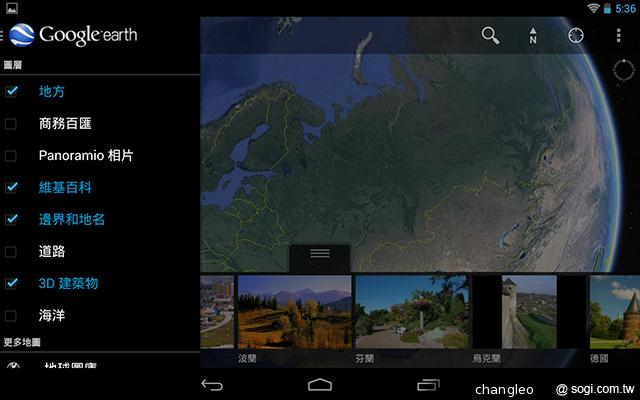This screenshot has width=640, height=400.
Task: Open the three-dot overflow menu
Action: (x=618, y=36)
